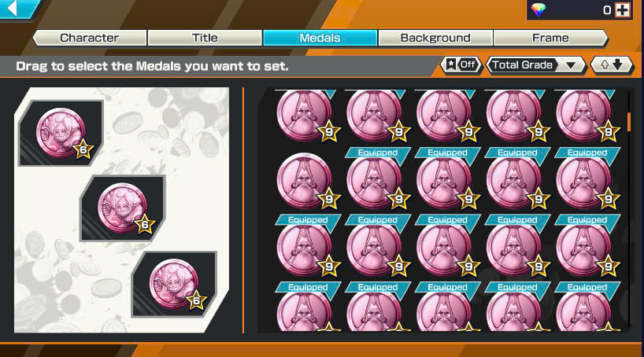
Task: Add gems with the plus button
Action: point(623,10)
